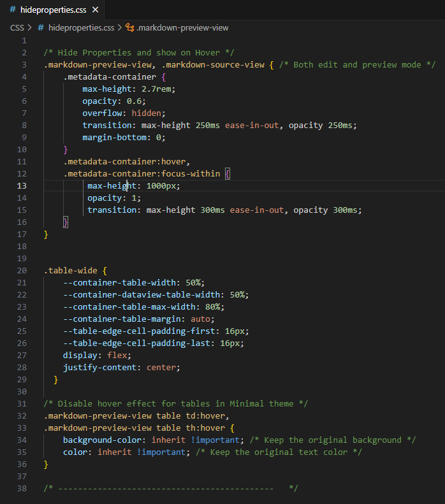Close the hideproperties.css tab
Screen dimensions: 445x504
tap(95, 10)
